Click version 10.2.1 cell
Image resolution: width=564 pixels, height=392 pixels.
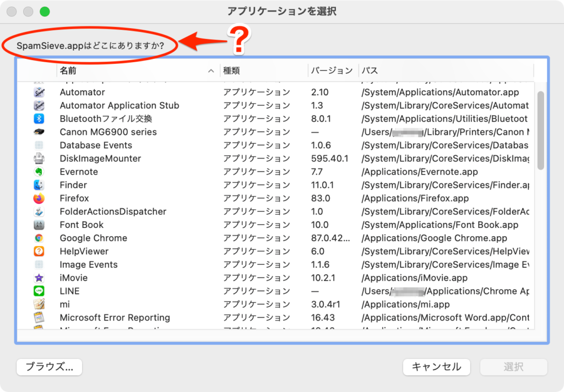(323, 278)
